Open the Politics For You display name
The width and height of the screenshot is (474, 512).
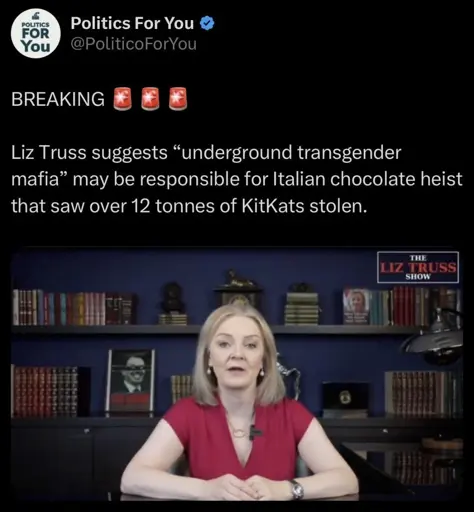pyautogui.click(x=132, y=23)
